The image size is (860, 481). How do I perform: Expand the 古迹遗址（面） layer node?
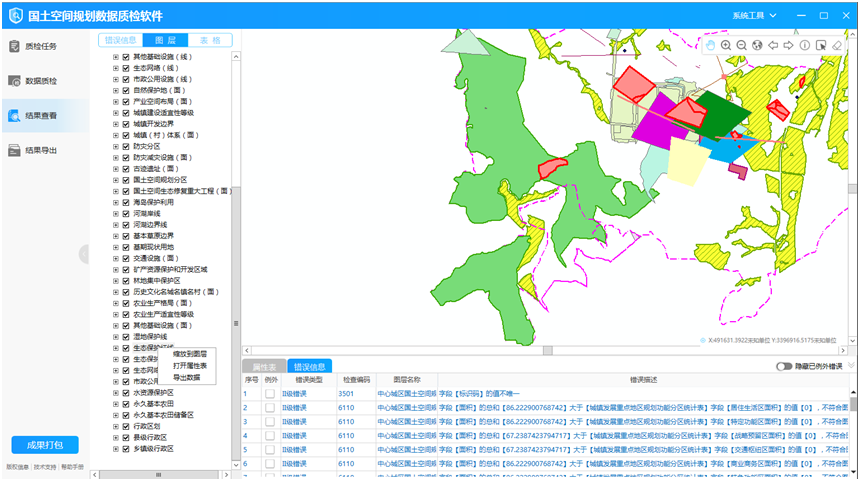click(116, 169)
